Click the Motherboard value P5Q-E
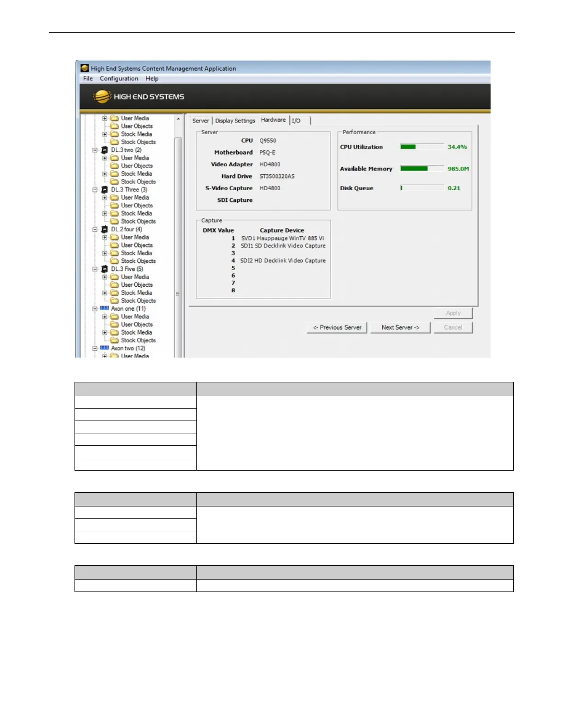 pyautogui.click(x=267, y=153)
